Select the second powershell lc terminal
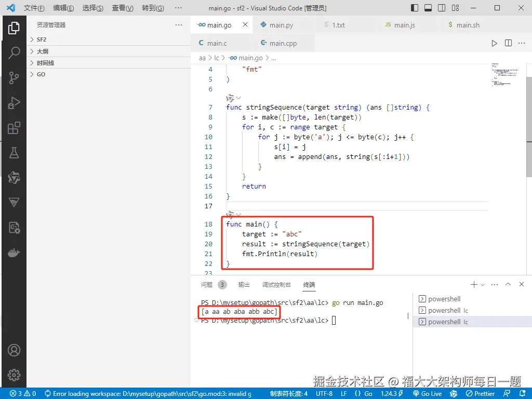The image size is (532, 399). (x=472, y=311)
